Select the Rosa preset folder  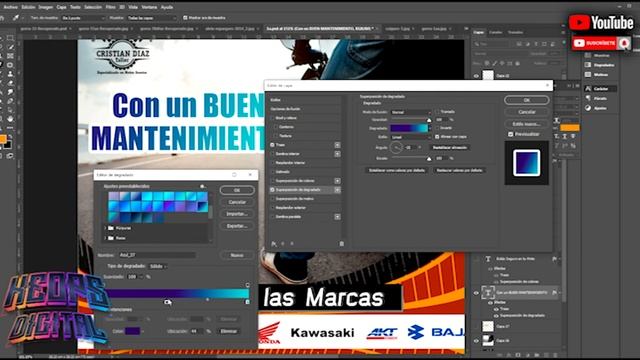(120, 238)
